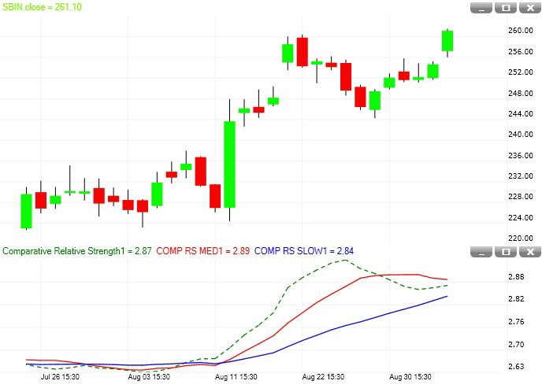
Task: Minimize the Comparative Relative Strength pane
Action: (x=481, y=252)
